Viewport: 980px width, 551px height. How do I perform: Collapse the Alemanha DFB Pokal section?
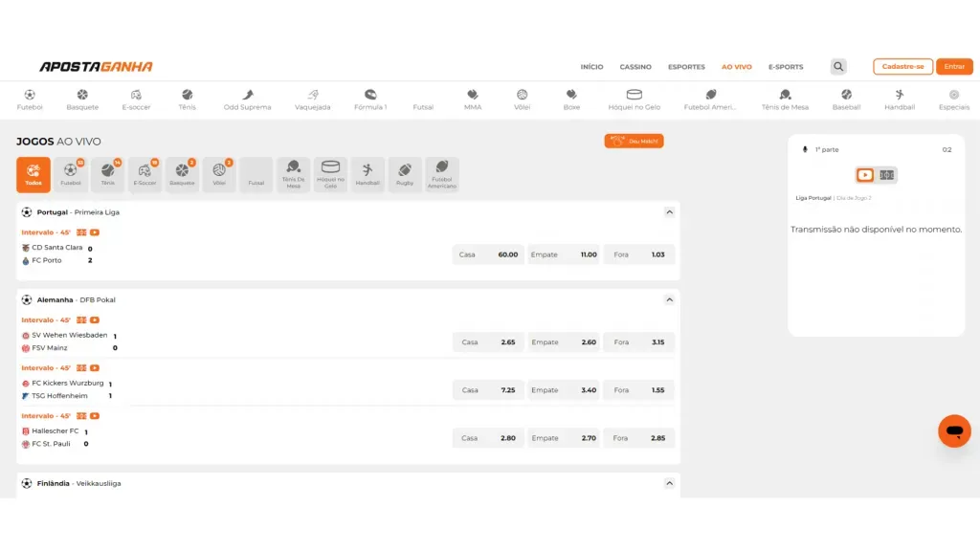(669, 300)
